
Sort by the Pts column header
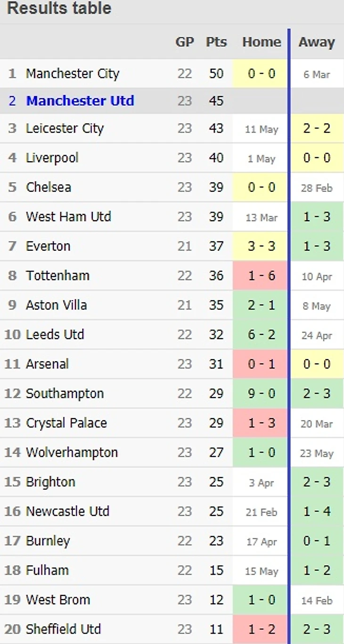click(x=216, y=42)
